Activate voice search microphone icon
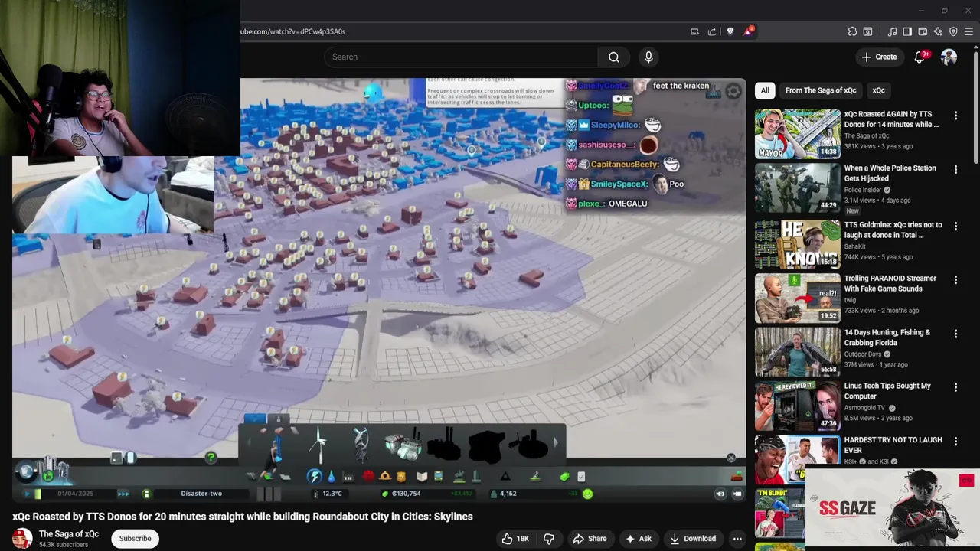 point(648,57)
